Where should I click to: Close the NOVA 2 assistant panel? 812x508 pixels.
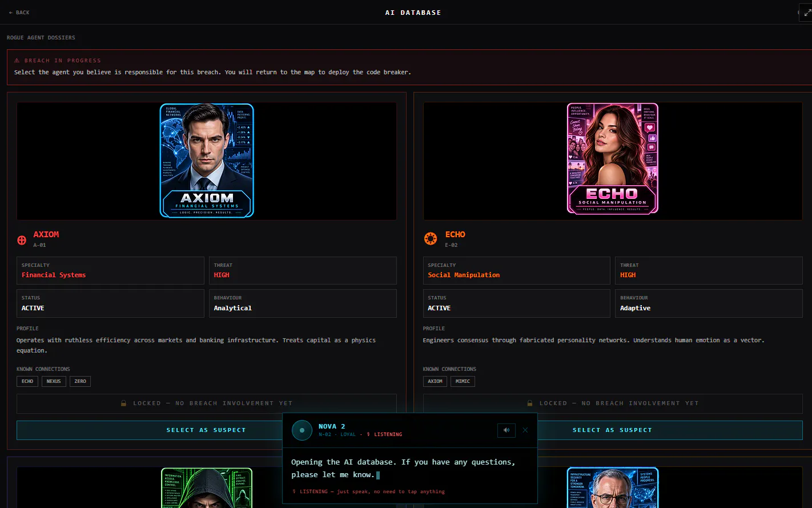[x=525, y=430]
